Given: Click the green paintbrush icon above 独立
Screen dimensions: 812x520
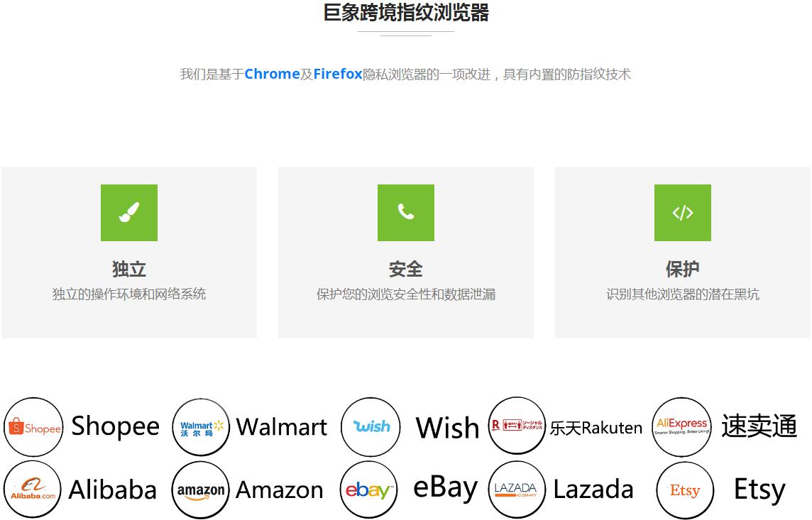Looking at the screenshot, I should pos(129,213).
